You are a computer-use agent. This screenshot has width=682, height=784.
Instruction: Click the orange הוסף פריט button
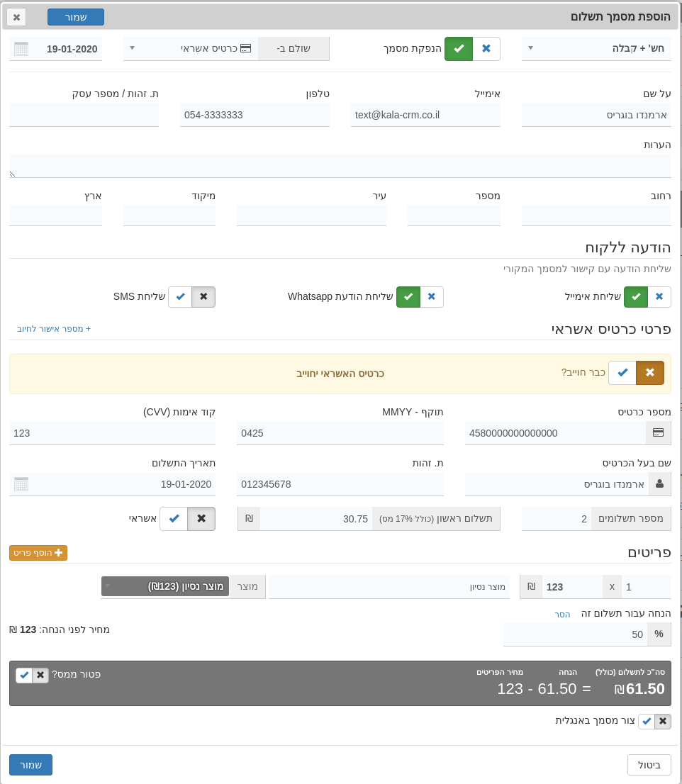pos(38,553)
